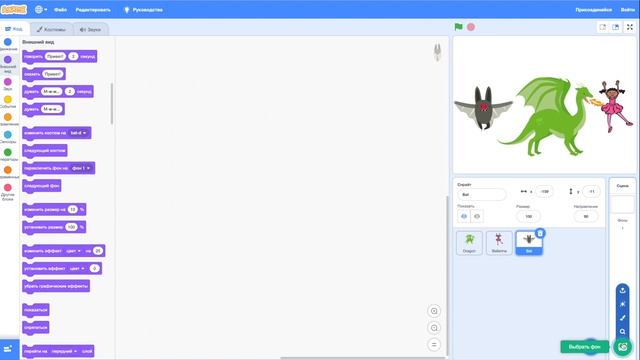This screenshot has width=640, height=360.
Task: Zoom out the code workspace
Action: (x=434, y=328)
